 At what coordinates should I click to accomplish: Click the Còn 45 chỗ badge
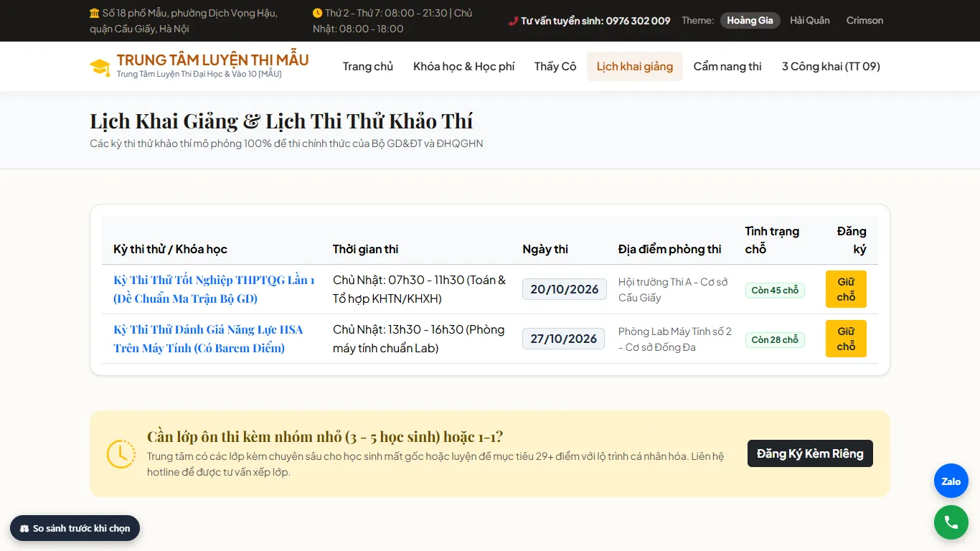pyautogui.click(x=775, y=290)
